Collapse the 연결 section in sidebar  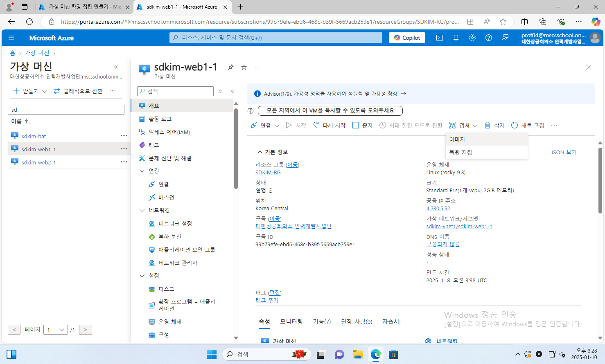point(142,171)
